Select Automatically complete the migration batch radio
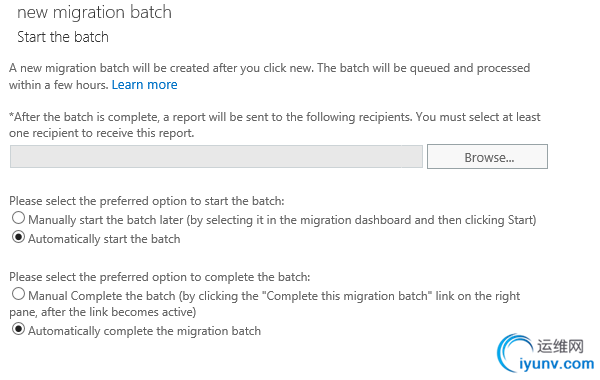Screen dimensions: 600x380 point(18,329)
